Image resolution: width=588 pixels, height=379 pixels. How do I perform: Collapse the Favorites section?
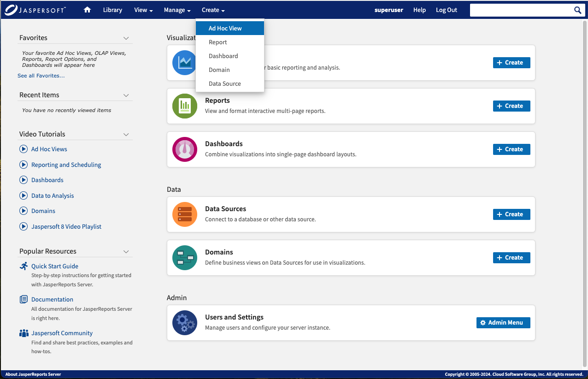[x=126, y=38]
